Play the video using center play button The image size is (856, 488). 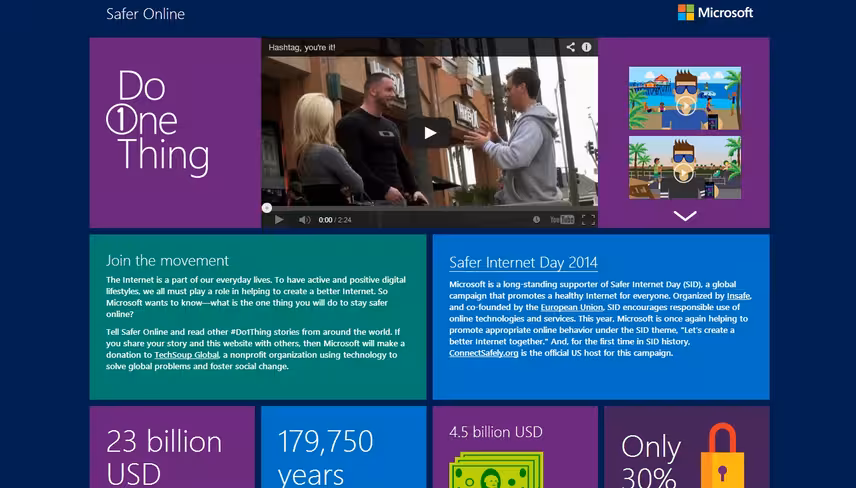coord(430,133)
